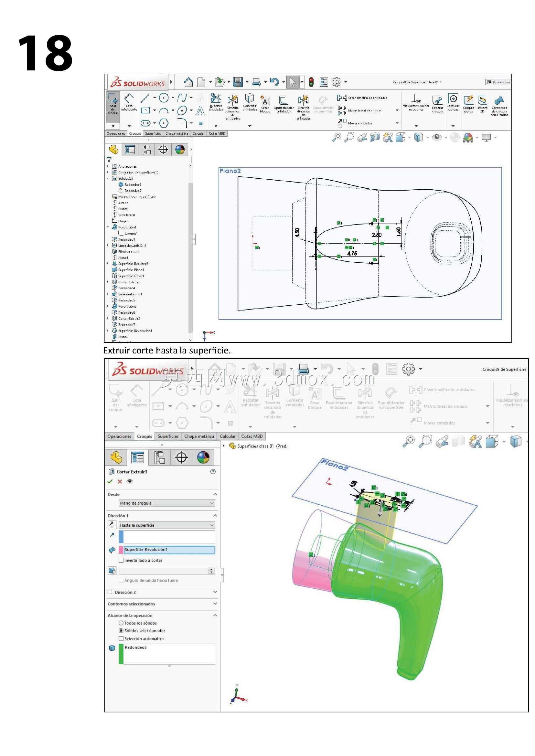Click Croquis rápido in sketch-editing window
Image resolution: width=535 pixels, height=756 pixels.
468,104
